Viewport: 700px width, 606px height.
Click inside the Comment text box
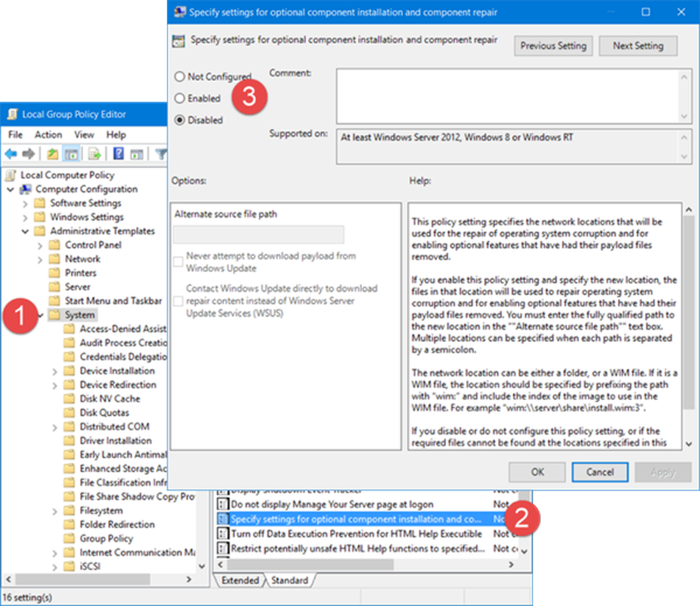coord(507,94)
